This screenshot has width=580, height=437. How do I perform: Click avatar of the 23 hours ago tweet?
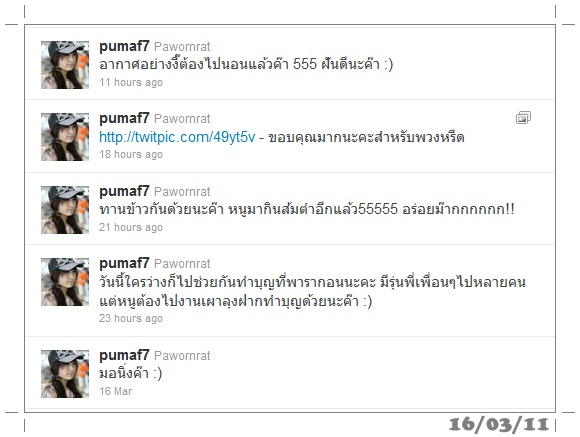(65, 282)
